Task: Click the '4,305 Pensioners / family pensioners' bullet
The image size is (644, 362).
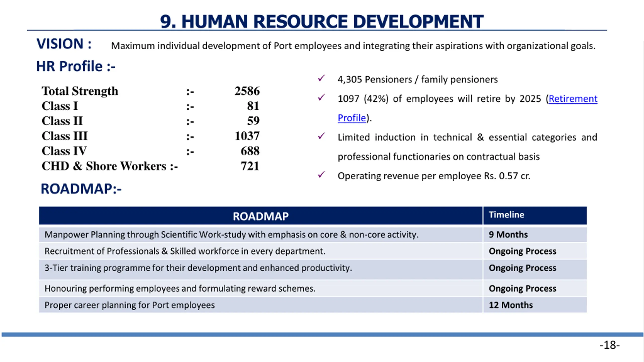Action: coord(418,79)
